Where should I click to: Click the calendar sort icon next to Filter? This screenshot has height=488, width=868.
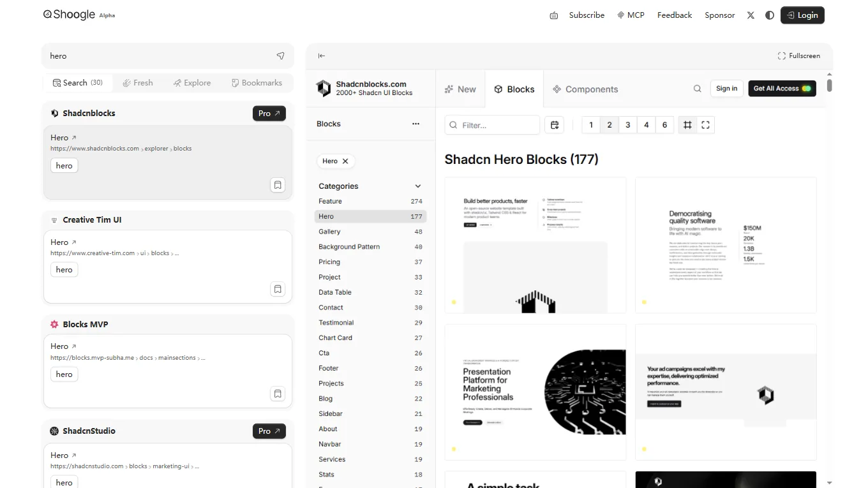[x=555, y=125]
